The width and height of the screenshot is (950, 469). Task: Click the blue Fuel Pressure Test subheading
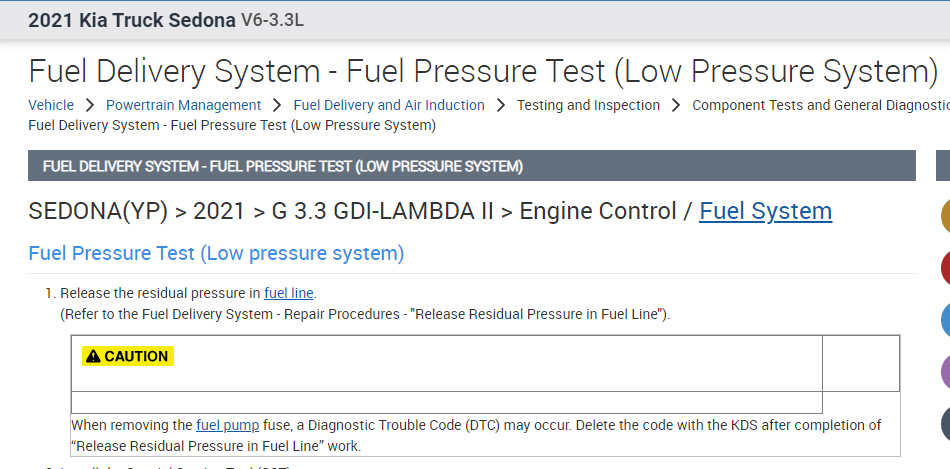click(216, 254)
